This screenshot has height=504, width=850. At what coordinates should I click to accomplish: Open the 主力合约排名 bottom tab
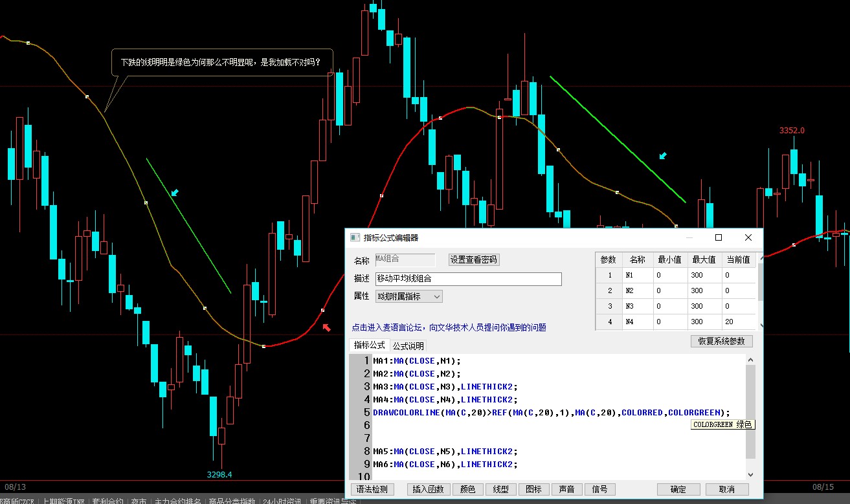(177, 501)
